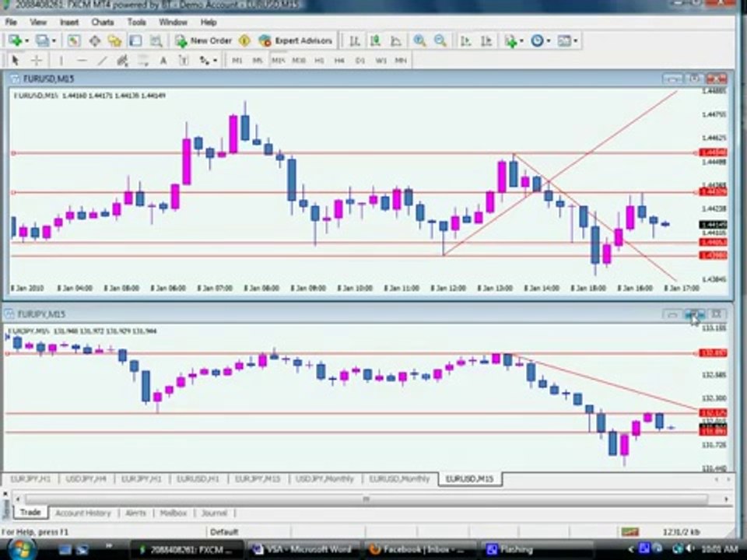
Task: Launch MetaEditor with the yellow diamond icon
Action: tap(244, 41)
